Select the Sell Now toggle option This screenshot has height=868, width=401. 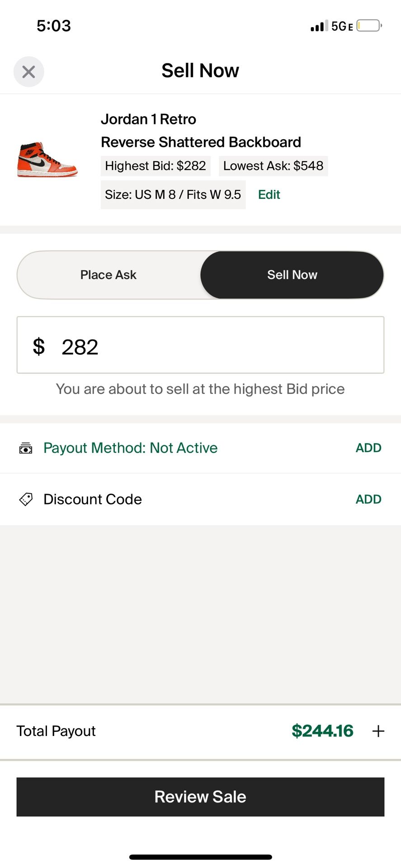292,275
